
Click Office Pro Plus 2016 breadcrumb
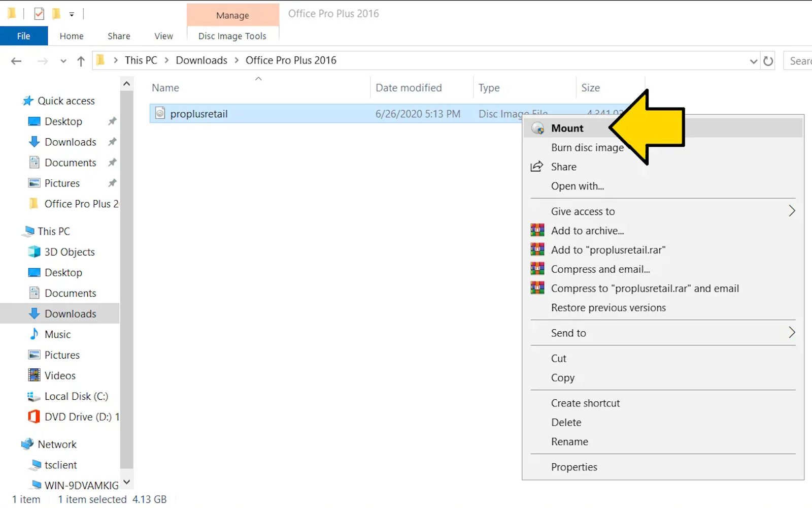(x=291, y=60)
